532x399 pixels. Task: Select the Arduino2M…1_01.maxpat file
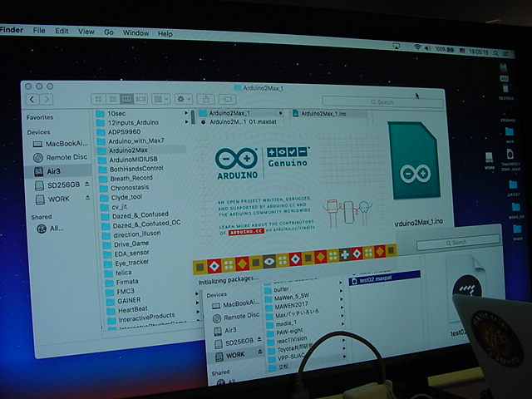[x=239, y=122]
